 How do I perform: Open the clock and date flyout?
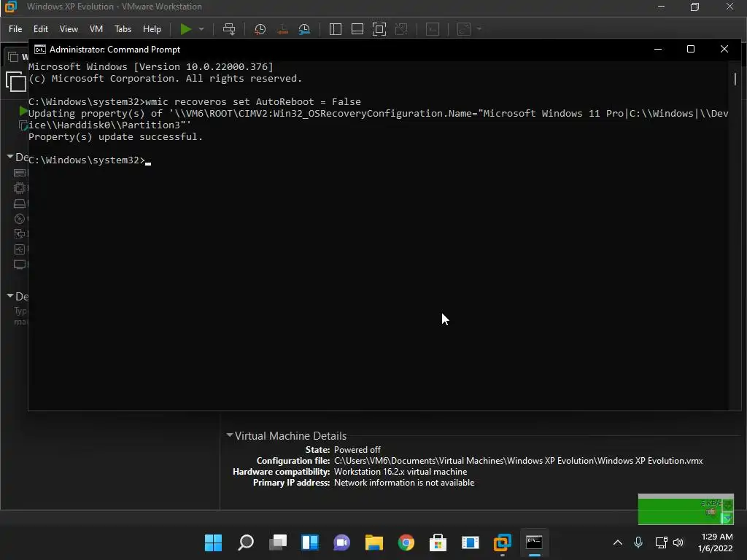tap(715, 542)
